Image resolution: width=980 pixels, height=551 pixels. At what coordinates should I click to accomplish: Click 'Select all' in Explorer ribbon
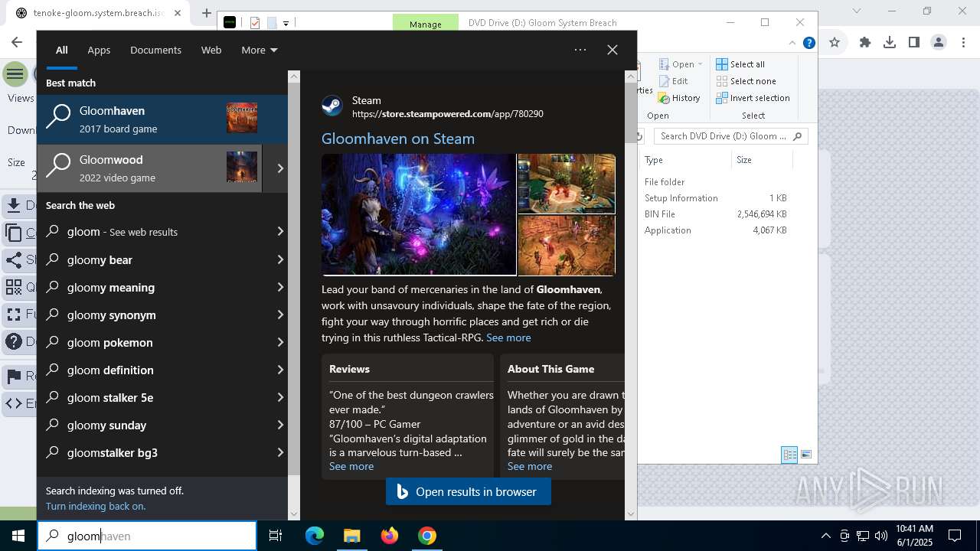(740, 64)
